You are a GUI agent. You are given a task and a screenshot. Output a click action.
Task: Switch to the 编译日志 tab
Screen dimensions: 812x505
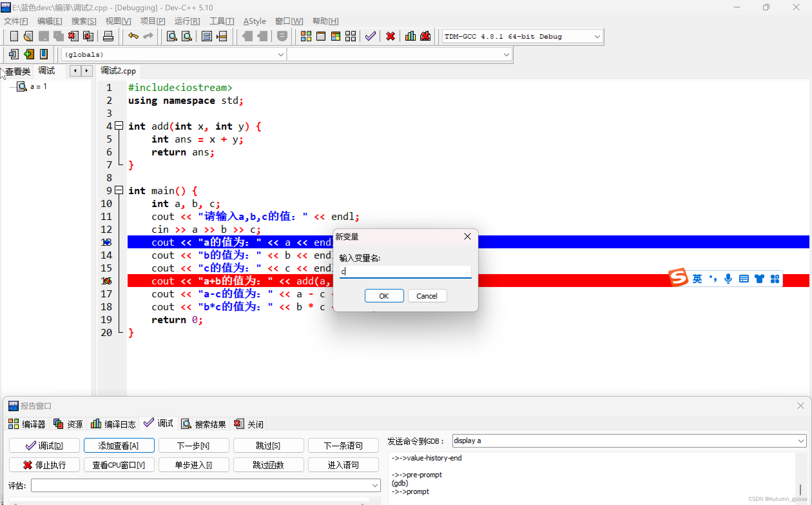pyautogui.click(x=113, y=424)
